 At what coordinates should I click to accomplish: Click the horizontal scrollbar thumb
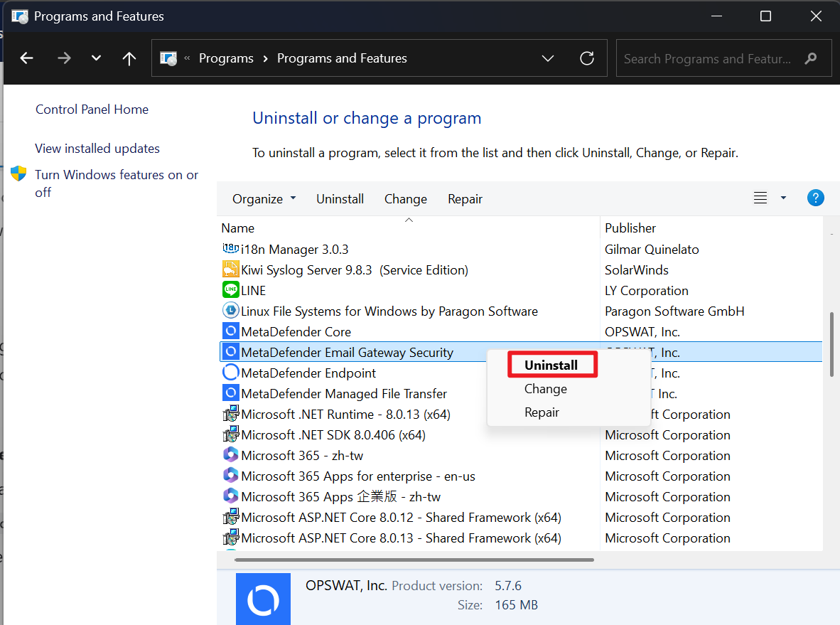(414, 560)
